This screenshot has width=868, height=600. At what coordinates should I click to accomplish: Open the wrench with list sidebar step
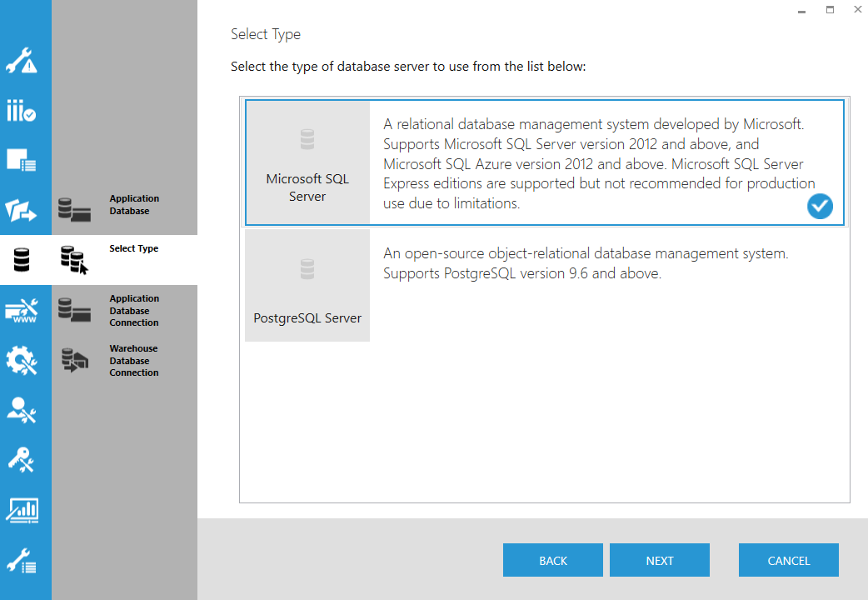pos(22,560)
